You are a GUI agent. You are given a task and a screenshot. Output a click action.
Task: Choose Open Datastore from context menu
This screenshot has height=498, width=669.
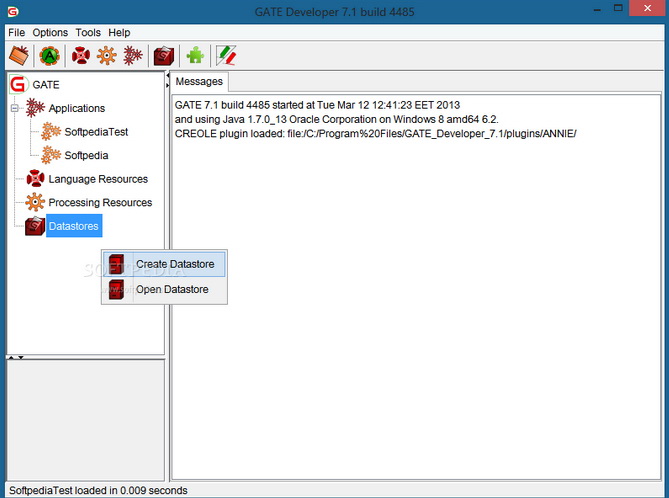(164, 289)
